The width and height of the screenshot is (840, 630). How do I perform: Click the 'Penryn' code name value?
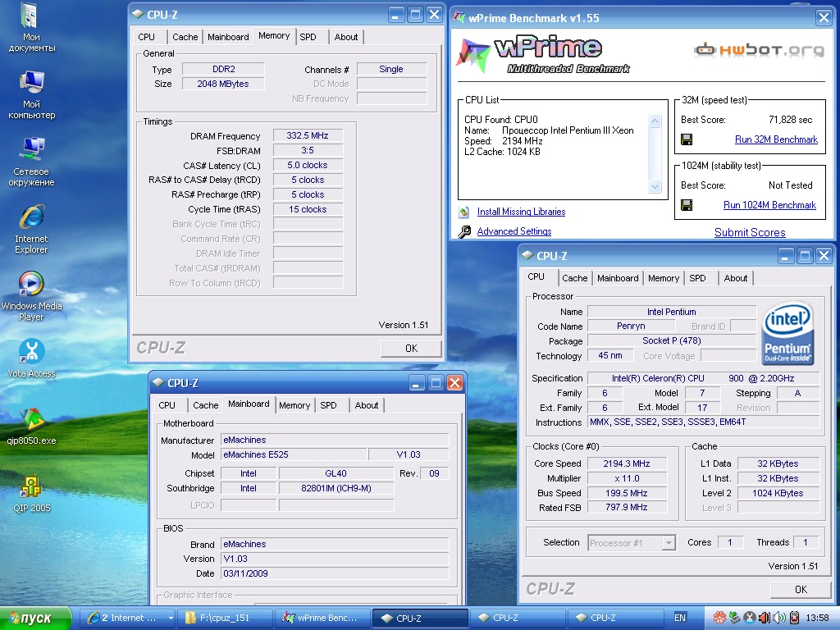click(631, 326)
